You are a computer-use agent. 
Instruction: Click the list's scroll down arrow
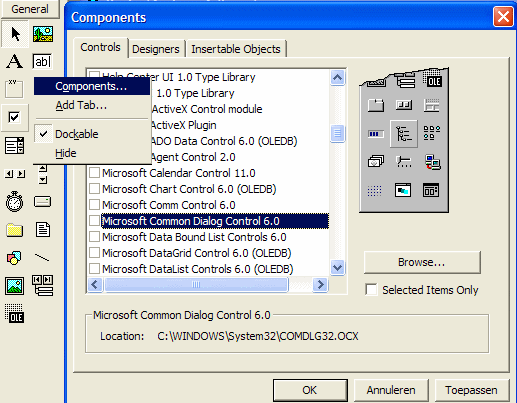(x=337, y=267)
